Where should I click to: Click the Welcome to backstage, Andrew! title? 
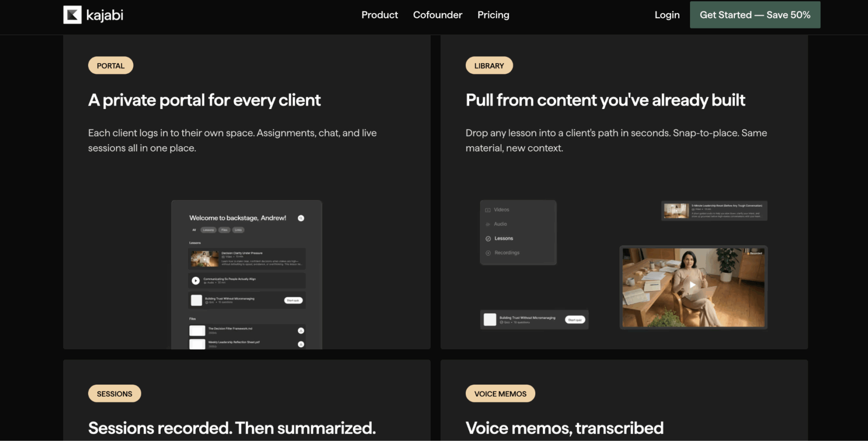click(x=238, y=218)
